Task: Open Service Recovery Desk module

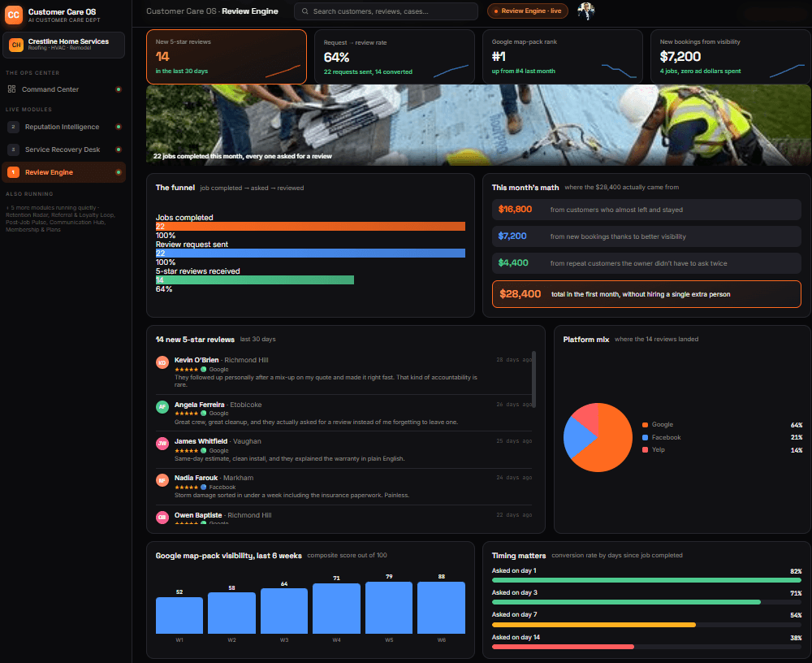Action: tap(63, 149)
